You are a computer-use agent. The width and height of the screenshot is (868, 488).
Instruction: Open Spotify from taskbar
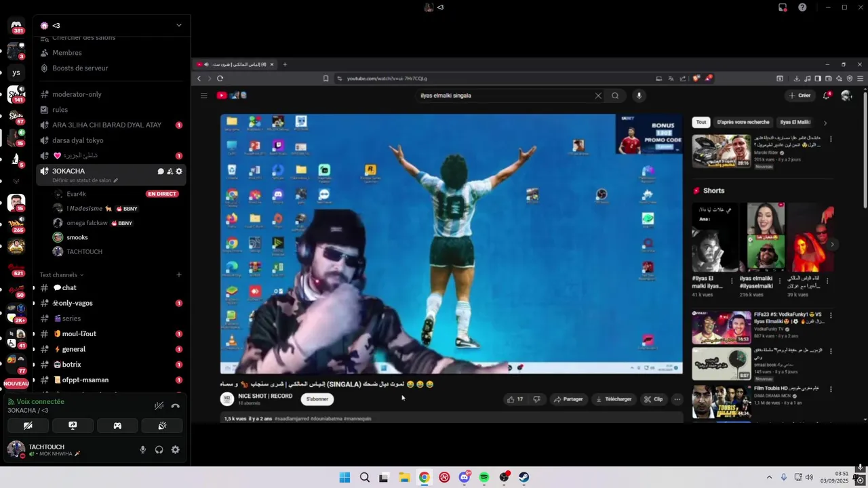tap(484, 477)
